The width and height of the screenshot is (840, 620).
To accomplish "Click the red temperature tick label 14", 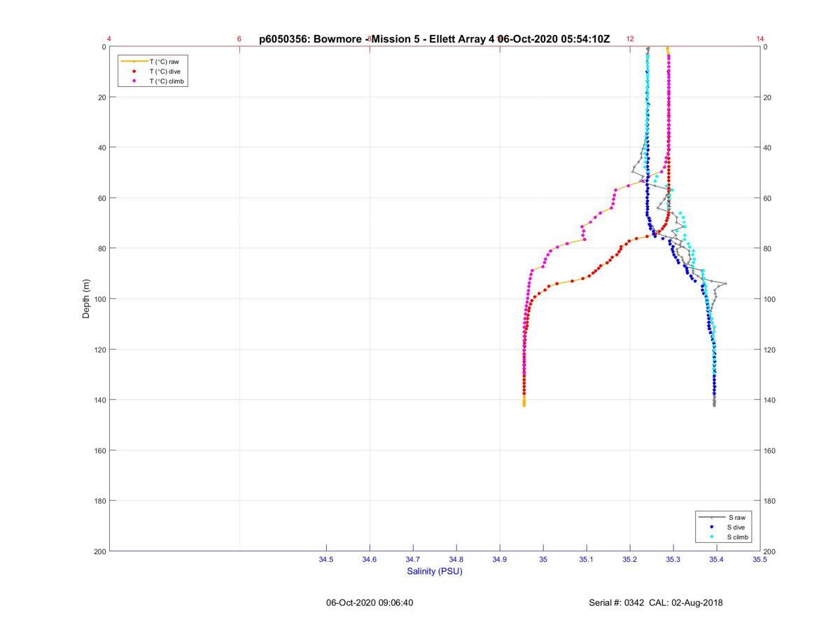I will coord(760,39).
